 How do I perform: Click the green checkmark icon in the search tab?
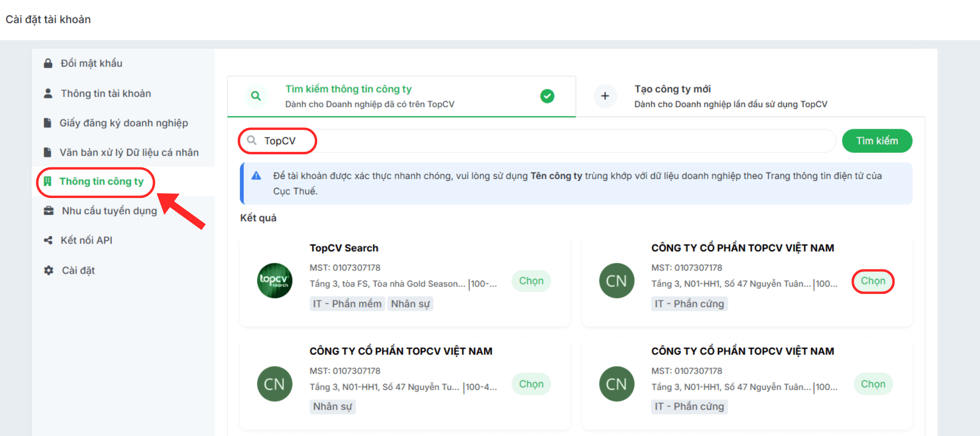pos(547,96)
